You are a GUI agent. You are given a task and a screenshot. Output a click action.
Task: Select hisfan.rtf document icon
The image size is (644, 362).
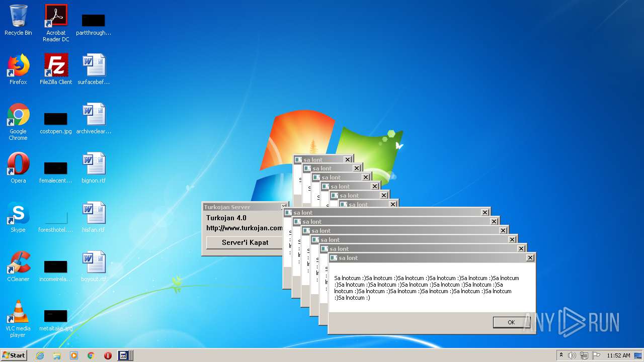(94, 218)
